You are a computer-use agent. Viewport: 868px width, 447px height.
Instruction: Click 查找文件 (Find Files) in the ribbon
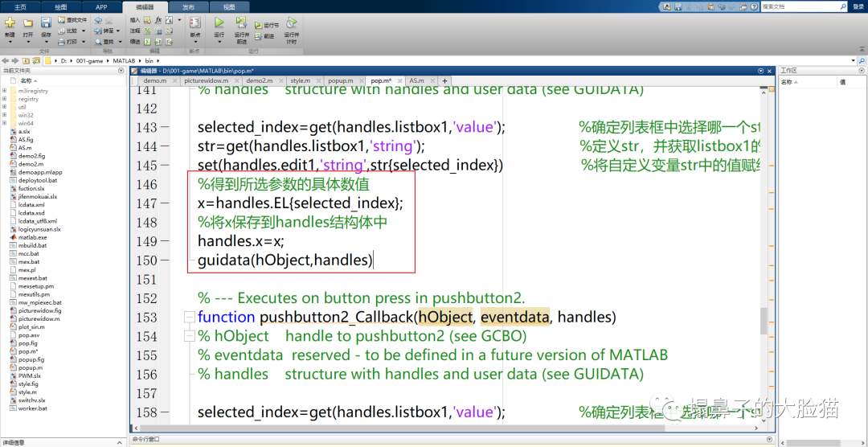72,20
